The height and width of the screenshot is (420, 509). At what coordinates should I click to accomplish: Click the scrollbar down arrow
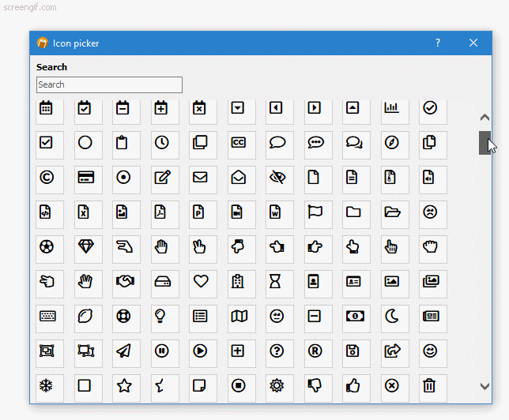tap(484, 386)
